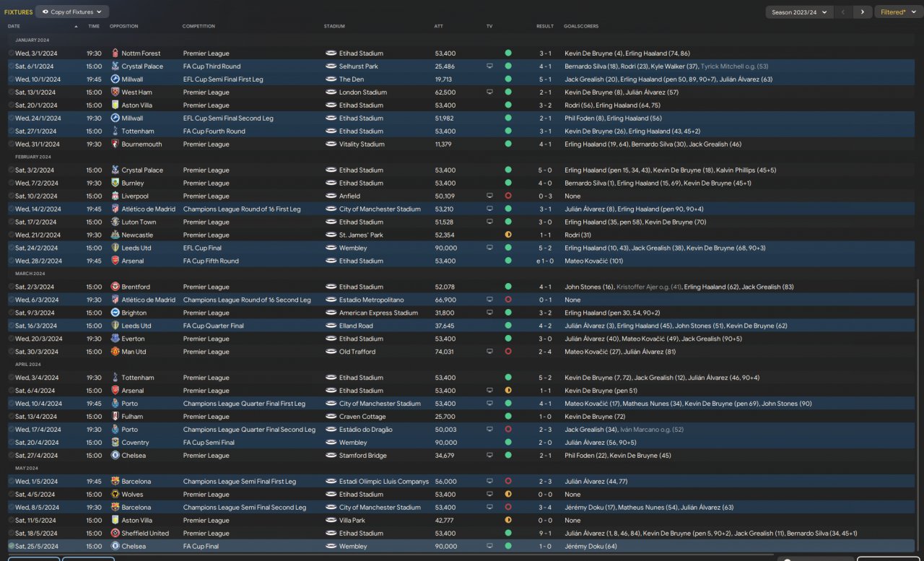924x561 pixels.
Task: Open the Vitality Stadium link
Action: pos(362,144)
